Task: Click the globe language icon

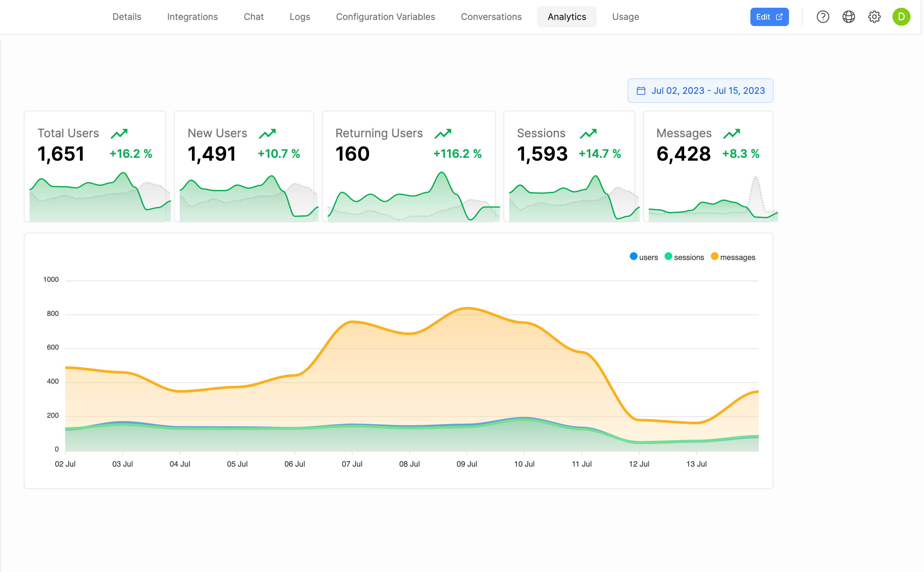Action: click(x=848, y=17)
